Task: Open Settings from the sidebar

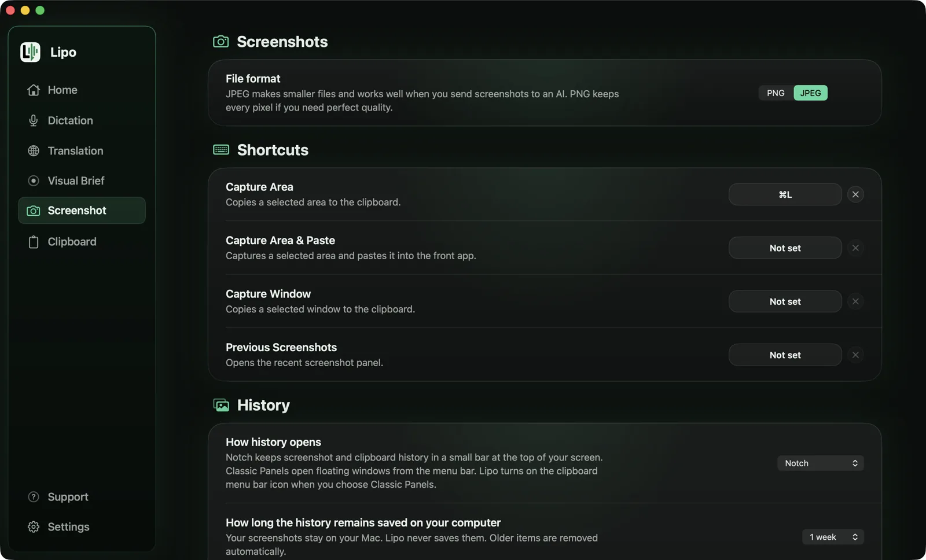Action: pos(82,527)
